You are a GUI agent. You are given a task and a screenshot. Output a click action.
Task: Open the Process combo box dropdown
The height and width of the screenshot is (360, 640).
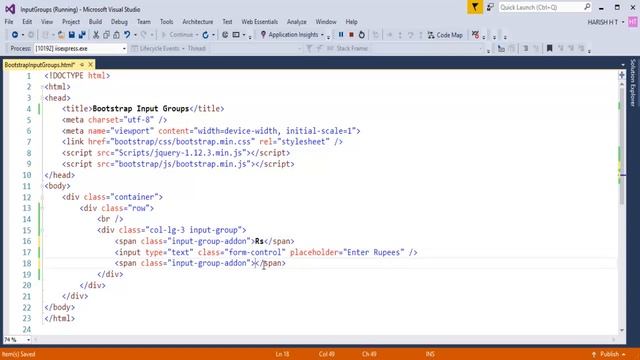[x=124, y=49]
